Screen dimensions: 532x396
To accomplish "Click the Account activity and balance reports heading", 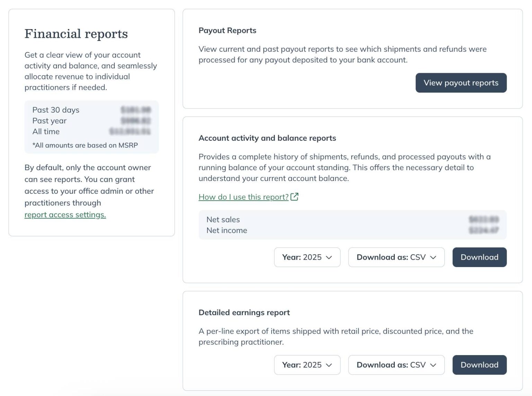I will click(267, 138).
